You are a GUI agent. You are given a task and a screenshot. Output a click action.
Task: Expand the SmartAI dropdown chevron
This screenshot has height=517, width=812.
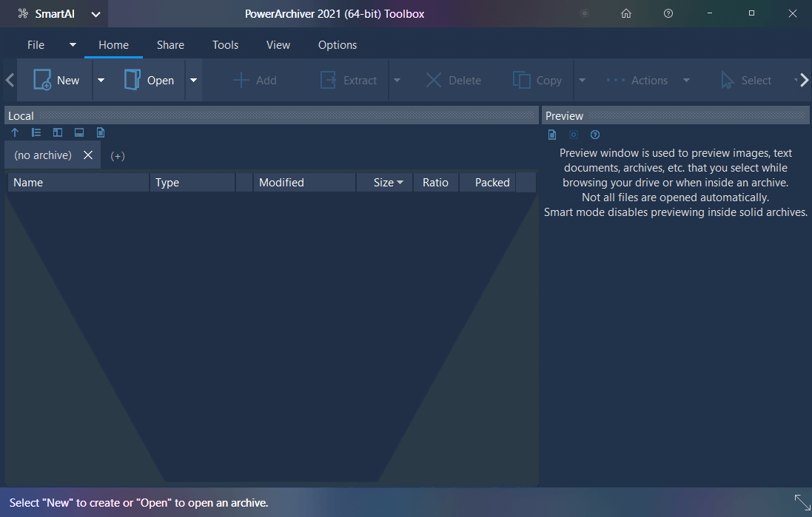(95, 14)
